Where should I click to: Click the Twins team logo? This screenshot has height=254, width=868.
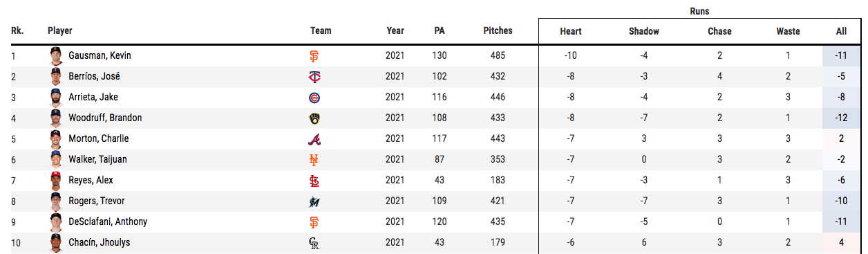pyautogui.click(x=314, y=77)
